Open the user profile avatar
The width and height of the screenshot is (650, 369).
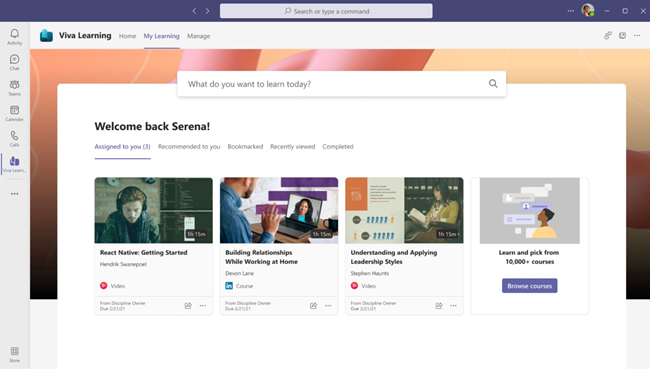(588, 10)
